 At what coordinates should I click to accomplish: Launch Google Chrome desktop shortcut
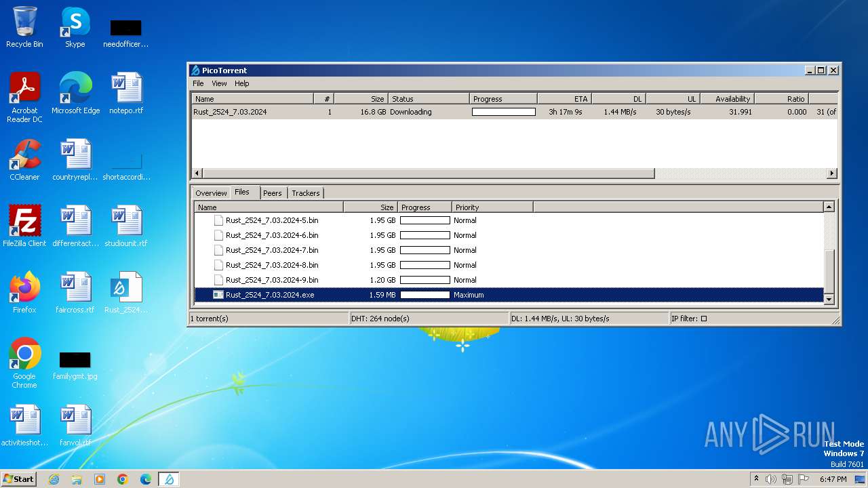pos(24,363)
